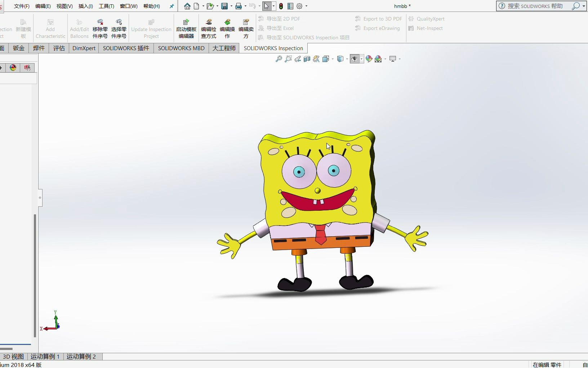
Task: Click the Apply Scene icon
Action: click(x=378, y=59)
